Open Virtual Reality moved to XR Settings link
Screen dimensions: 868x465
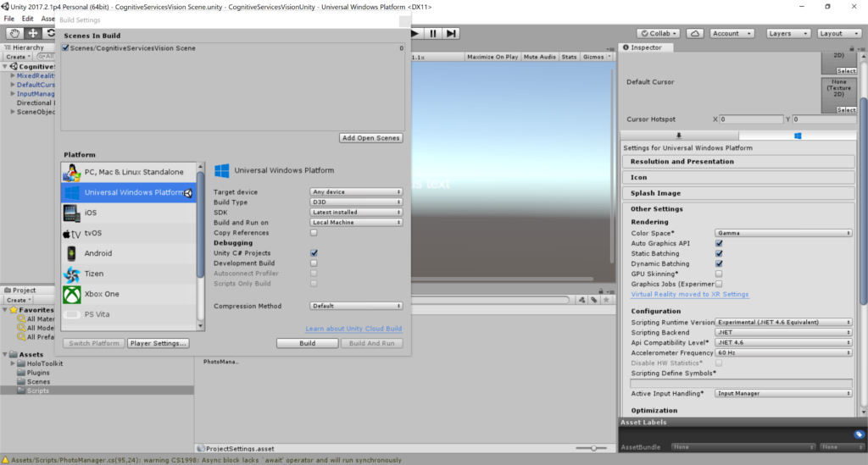click(x=690, y=294)
